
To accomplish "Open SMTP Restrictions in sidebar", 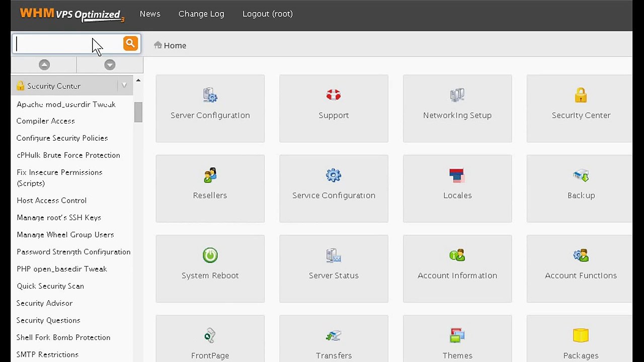I will [x=47, y=354].
